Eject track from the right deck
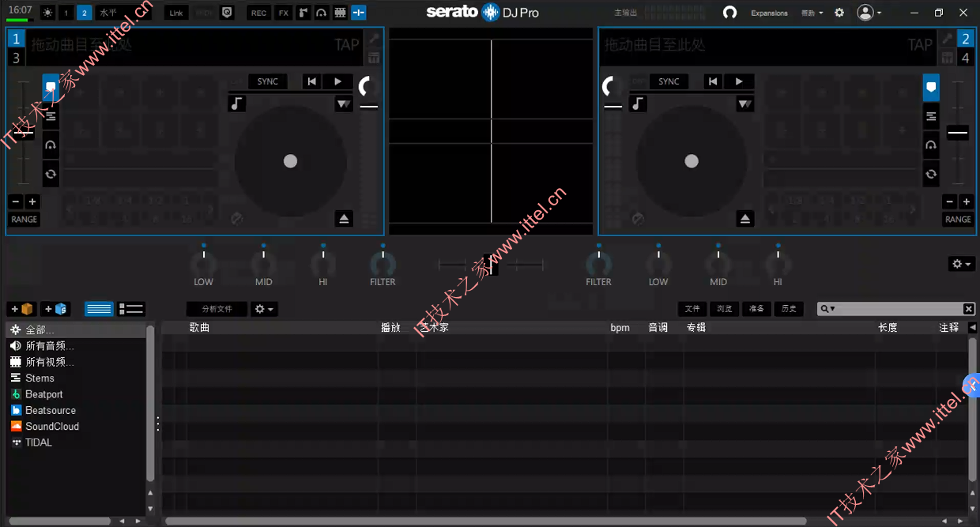 (x=745, y=219)
